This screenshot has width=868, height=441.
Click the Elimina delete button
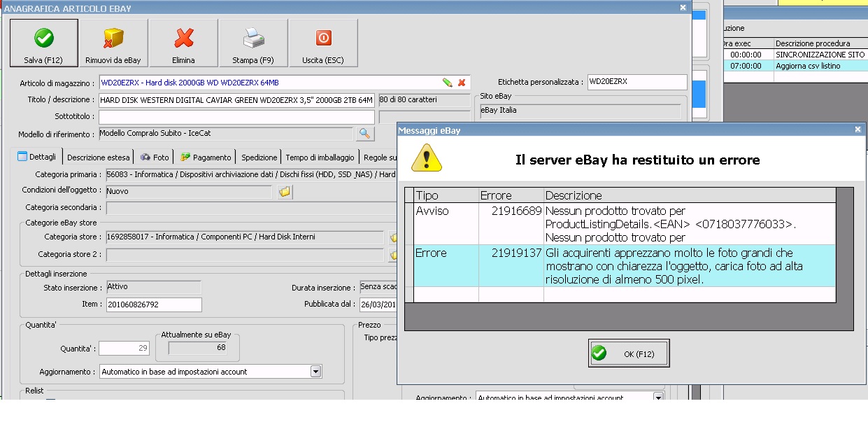coord(183,43)
